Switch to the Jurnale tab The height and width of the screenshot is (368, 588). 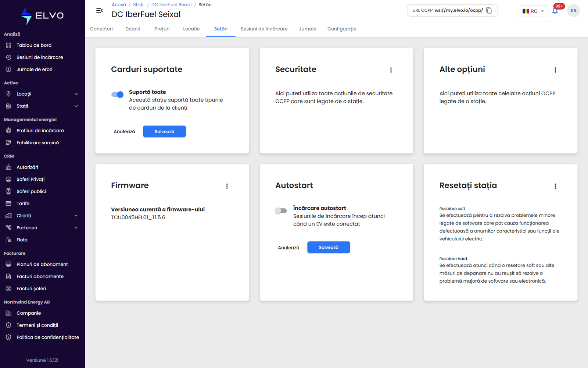(x=308, y=29)
